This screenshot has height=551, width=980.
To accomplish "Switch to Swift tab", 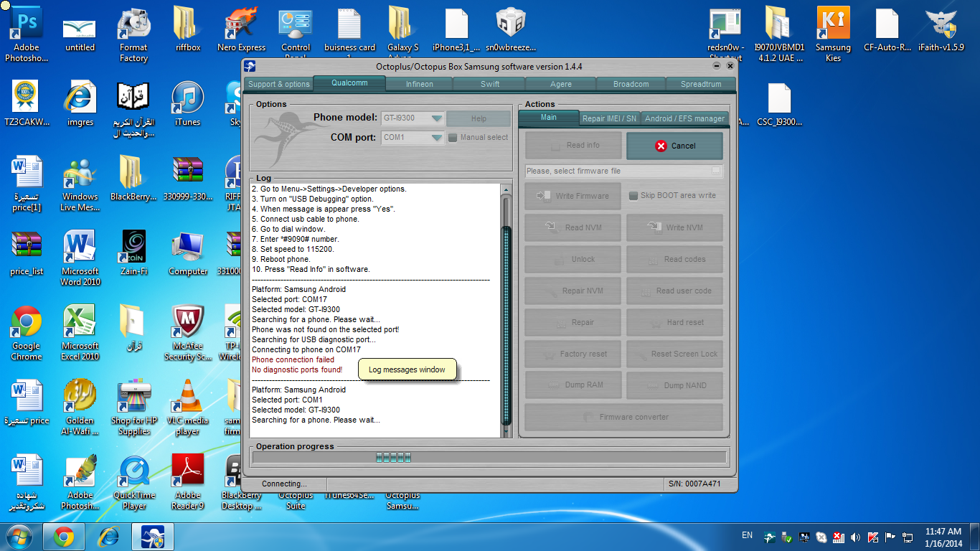I will [x=490, y=84].
